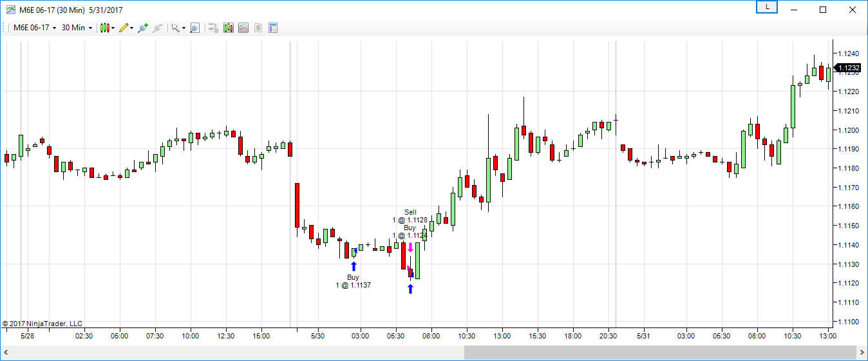Open the chart trader panel icon

pos(214,28)
